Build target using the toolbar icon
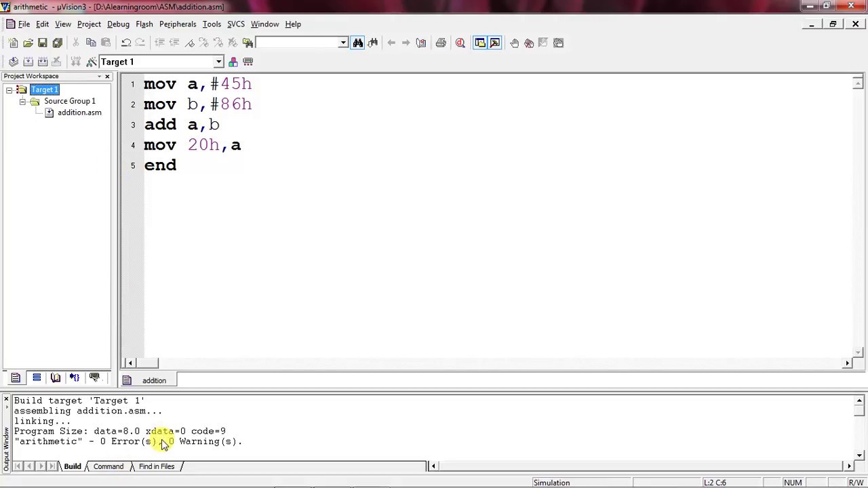This screenshot has height=488, width=868. pyautogui.click(x=28, y=62)
